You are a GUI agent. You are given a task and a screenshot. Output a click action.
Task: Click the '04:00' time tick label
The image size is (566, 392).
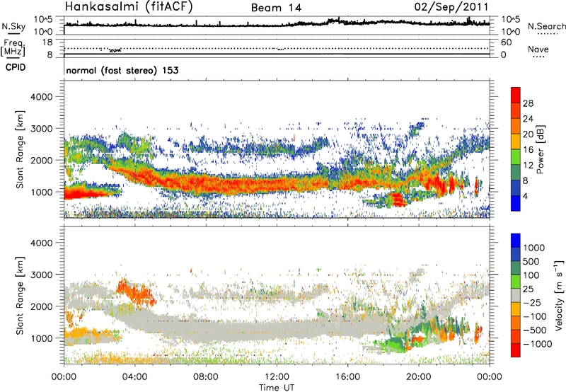click(x=135, y=377)
